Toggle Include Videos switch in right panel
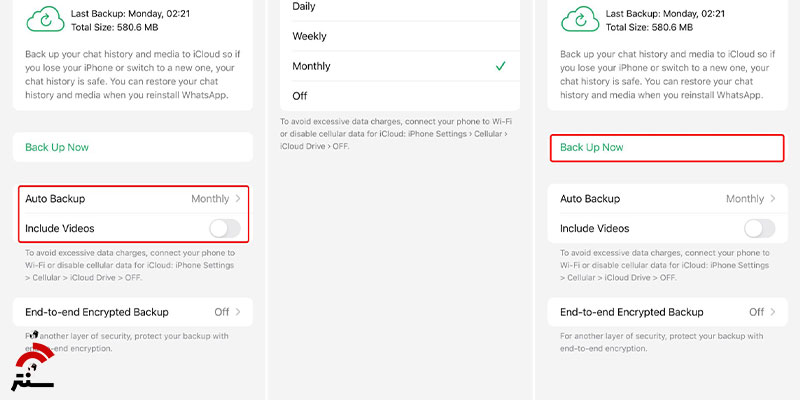Viewport: 800px width, 400px height. (760, 229)
